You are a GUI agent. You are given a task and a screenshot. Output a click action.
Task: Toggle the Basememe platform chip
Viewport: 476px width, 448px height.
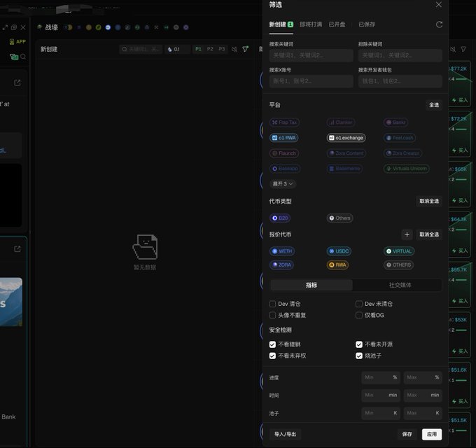click(344, 169)
